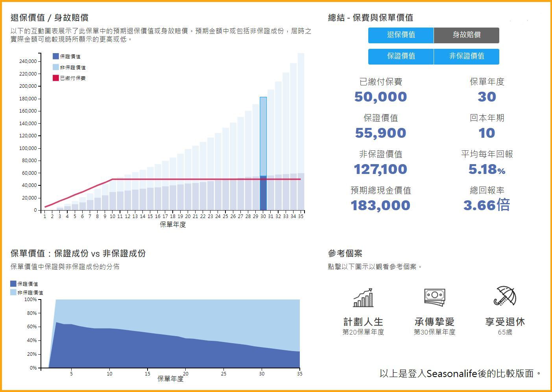Screen dimensions: 552x392
Task: Open the 計劃人生 growth chart icon
Action: (x=363, y=298)
